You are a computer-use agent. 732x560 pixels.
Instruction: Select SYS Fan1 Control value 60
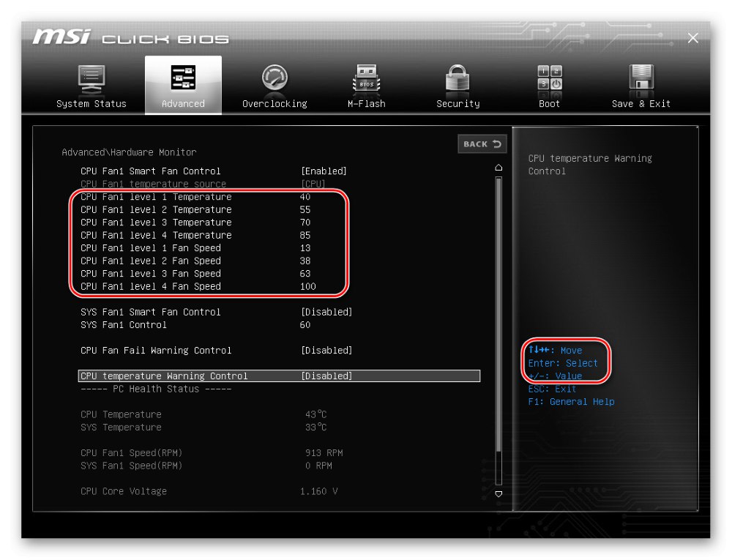pos(305,325)
